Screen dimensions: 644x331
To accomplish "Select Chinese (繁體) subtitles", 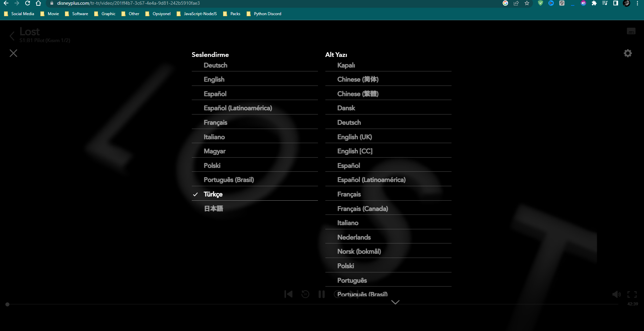I will click(x=388, y=94).
